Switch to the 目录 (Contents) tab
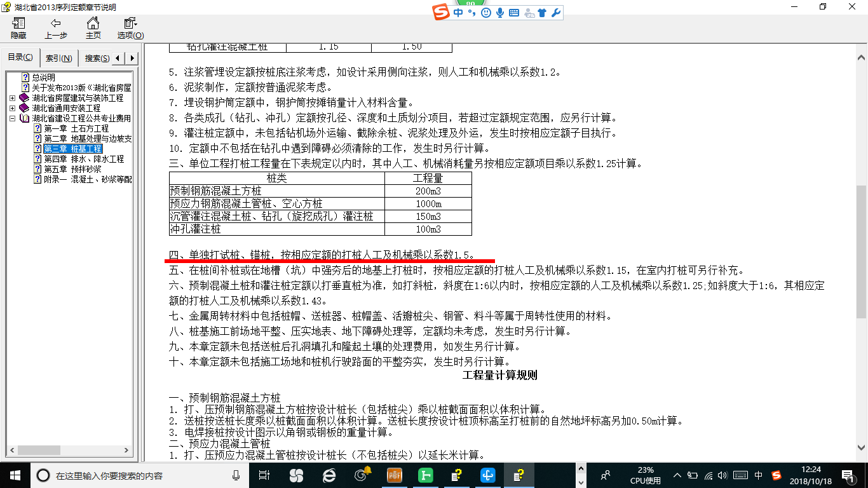Viewport: 868px width, 488px height. tap(20, 58)
